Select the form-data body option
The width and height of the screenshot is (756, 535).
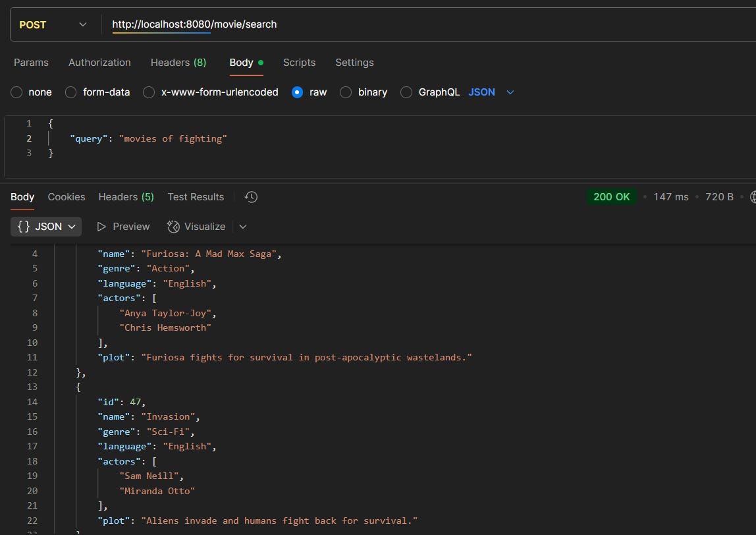coord(70,92)
